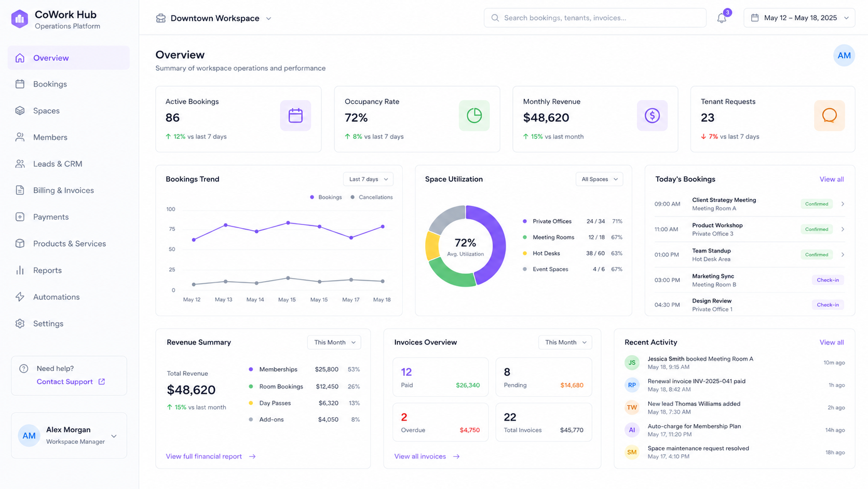Click the Active Bookings calendar icon
Screen dimensions: 868x489
tap(295, 115)
